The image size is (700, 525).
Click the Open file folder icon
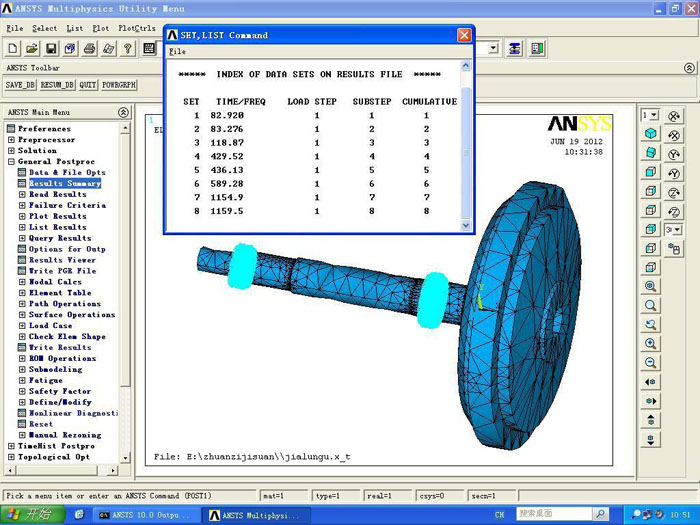click(32, 48)
